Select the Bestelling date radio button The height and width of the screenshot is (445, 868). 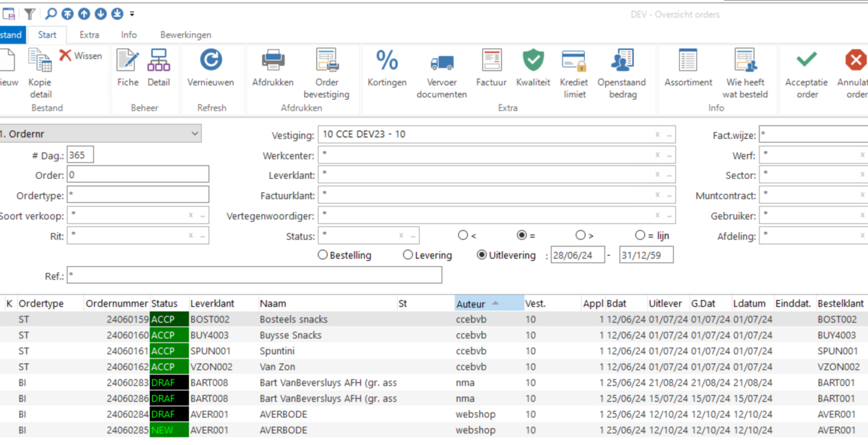point(322,255)
